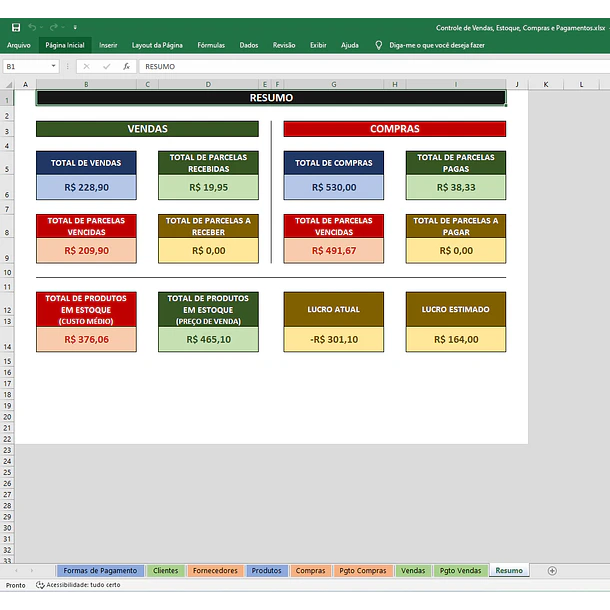Click the R$ 491,67 value cell
This screenshot has width=610, height=610.
click(334, 251)
